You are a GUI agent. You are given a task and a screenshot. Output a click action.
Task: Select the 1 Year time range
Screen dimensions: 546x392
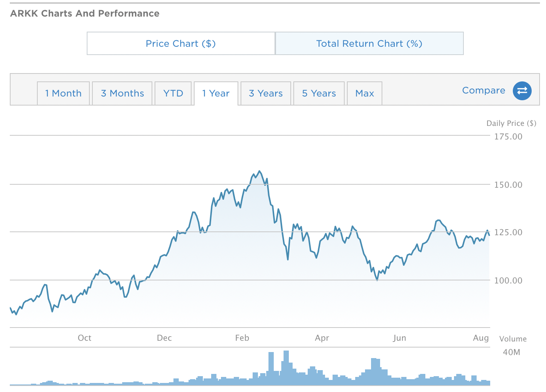click(x=216, y=93)
